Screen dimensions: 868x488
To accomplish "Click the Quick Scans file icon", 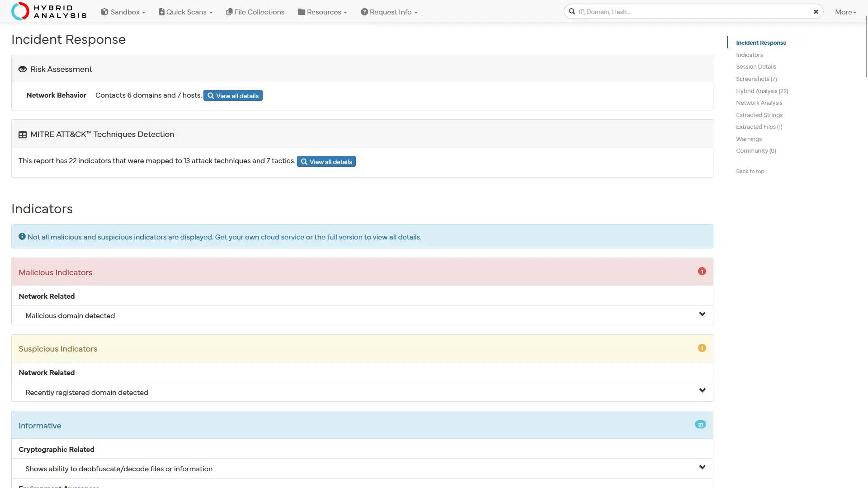I will (161, 12).
